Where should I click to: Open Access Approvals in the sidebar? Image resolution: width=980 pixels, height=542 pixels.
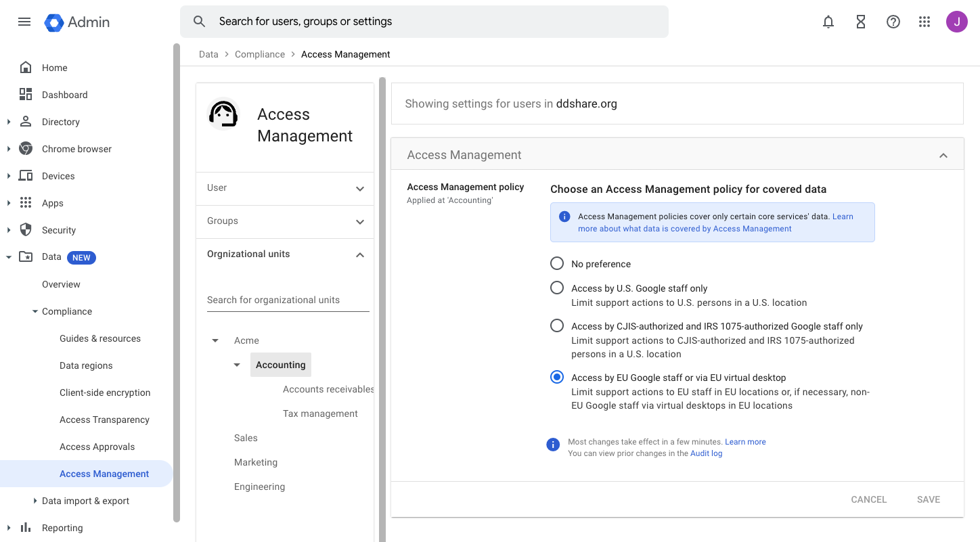point(97,447)
